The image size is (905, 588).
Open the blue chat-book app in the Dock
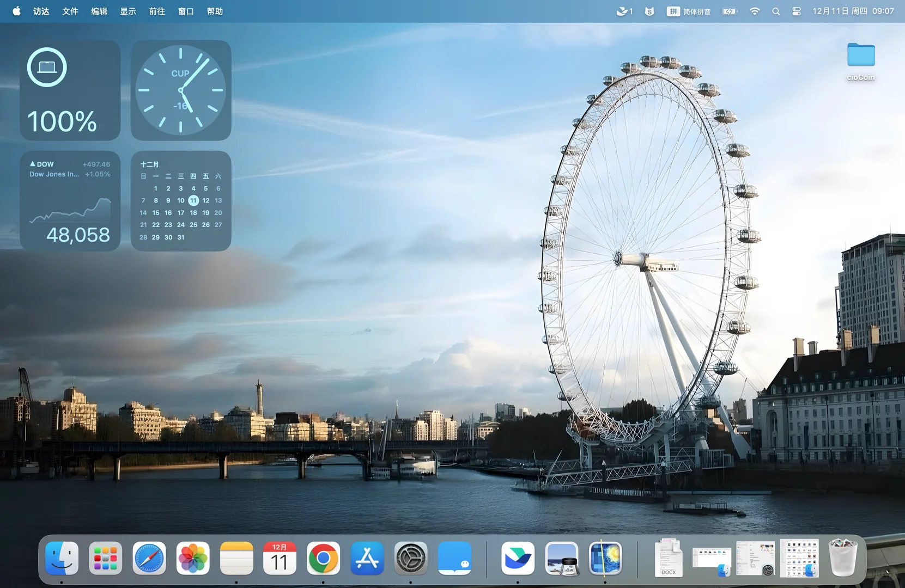[454, 558]
